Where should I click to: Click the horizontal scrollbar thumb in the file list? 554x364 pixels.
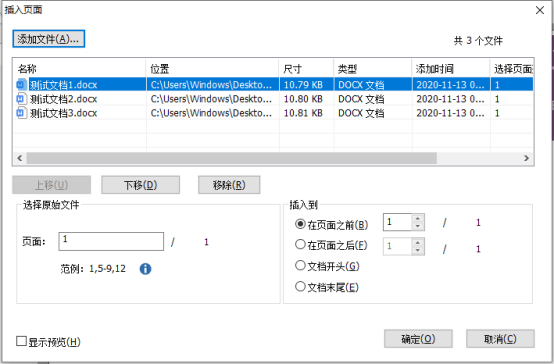232,158
